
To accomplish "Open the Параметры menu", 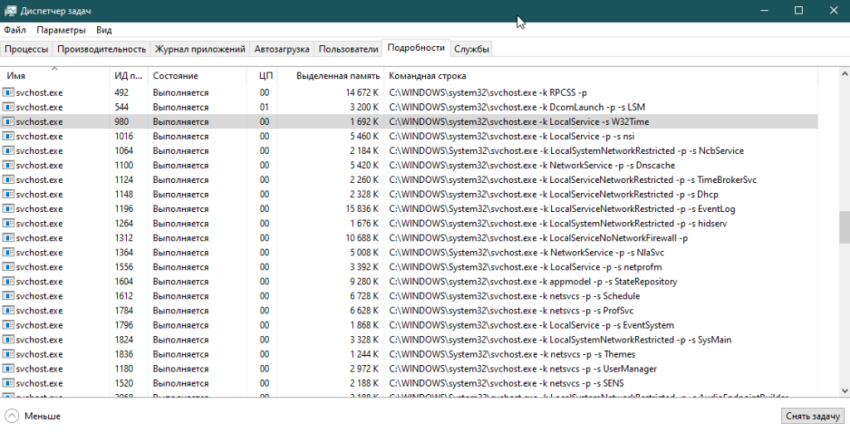I will click(61, 30).
